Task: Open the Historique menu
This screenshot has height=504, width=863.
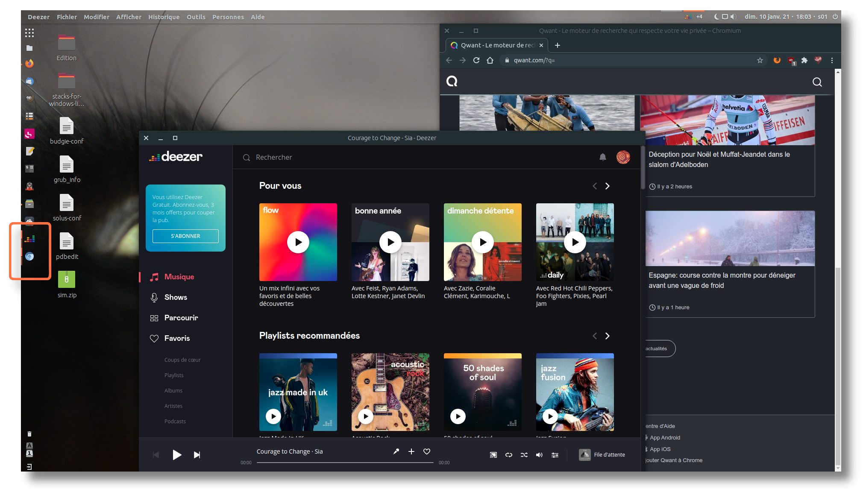Action: 164,17
